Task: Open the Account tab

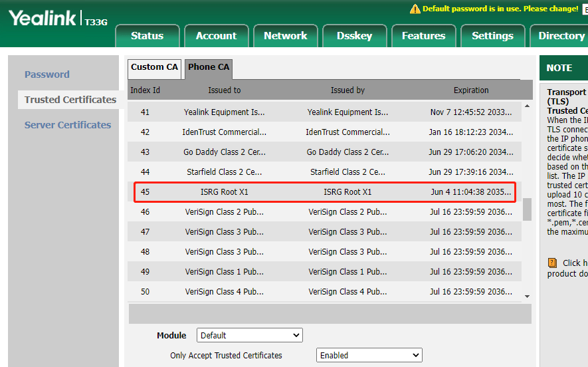Action: [217, 36]
